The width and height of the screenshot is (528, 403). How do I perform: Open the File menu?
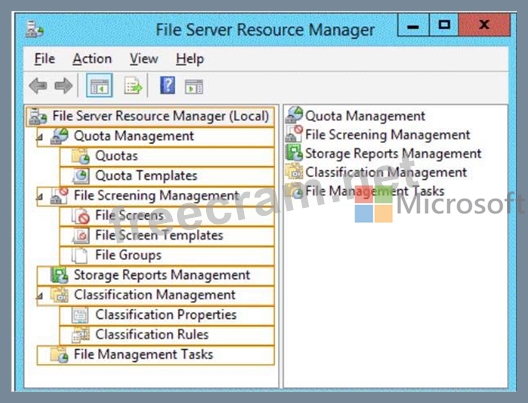[x=44, y=59]
